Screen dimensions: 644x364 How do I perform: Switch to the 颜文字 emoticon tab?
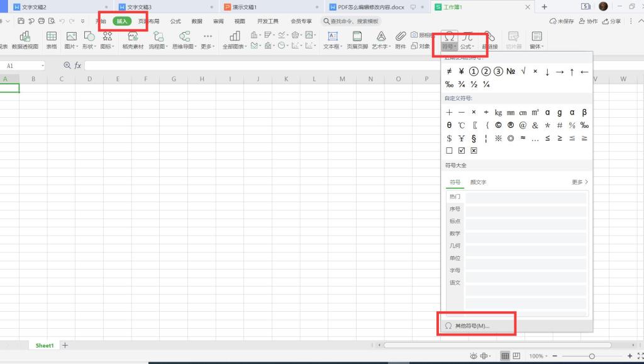click(478, 182)
